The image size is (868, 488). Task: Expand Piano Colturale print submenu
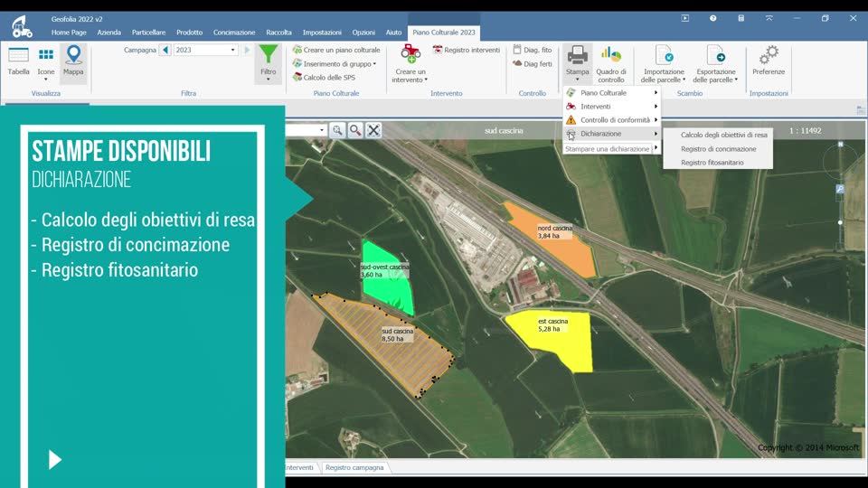pos(612,93)
